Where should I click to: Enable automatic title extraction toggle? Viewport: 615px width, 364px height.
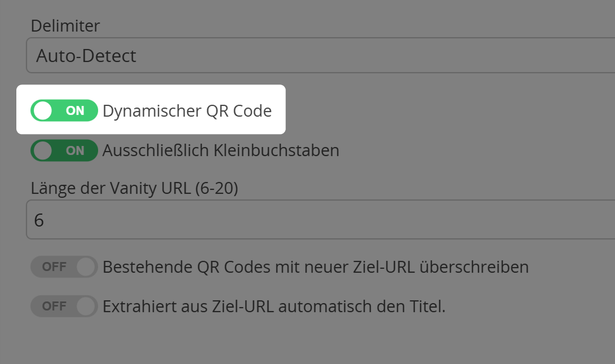[64, 307]
